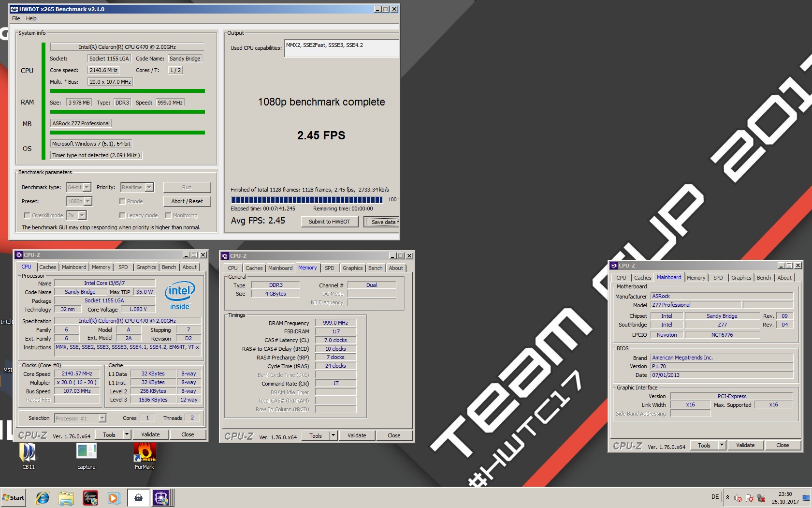Click the '2.45 FPS' result text
The image size is (812, 508).
point(321,135)
